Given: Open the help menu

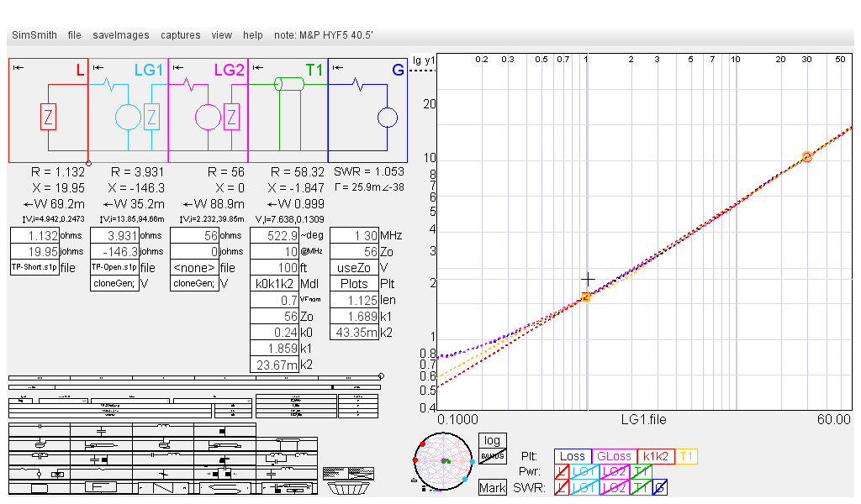Looking at the screenshot, I should (252, 35).
